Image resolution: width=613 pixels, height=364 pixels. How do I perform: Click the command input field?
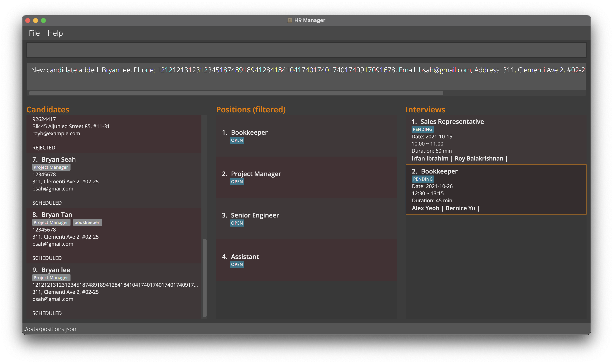coord(306,50)
